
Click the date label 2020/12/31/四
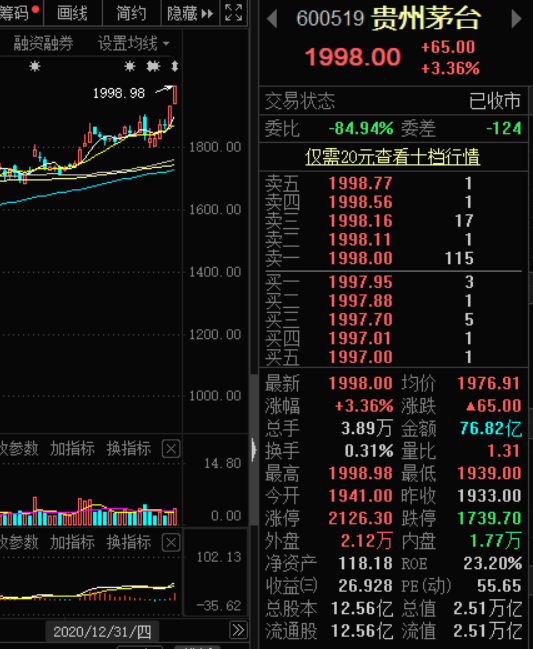[102, 632]
